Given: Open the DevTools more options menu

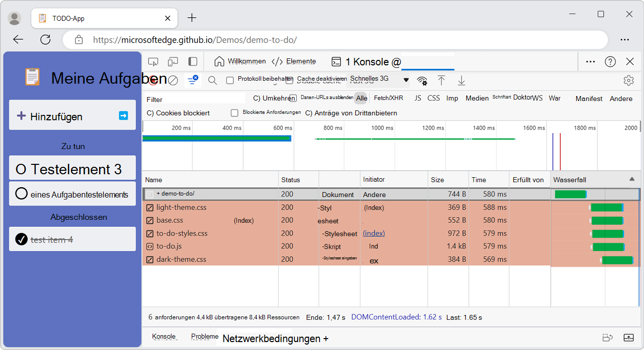Looking at the screenshot, I should pos(590,61).
